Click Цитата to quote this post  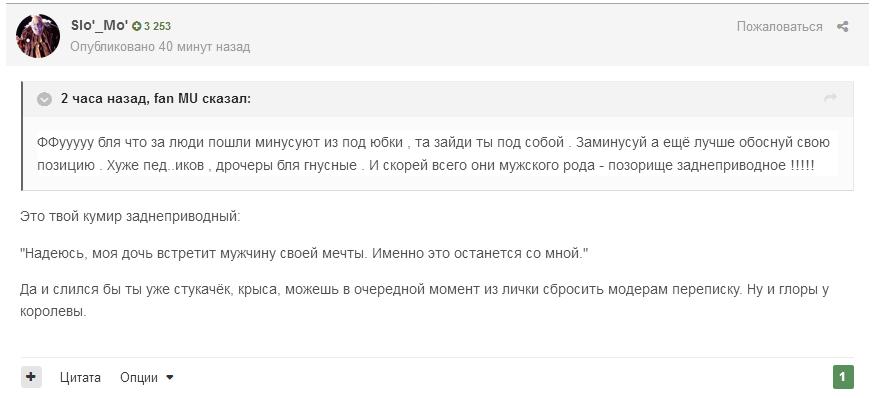[x=80, y=378]
